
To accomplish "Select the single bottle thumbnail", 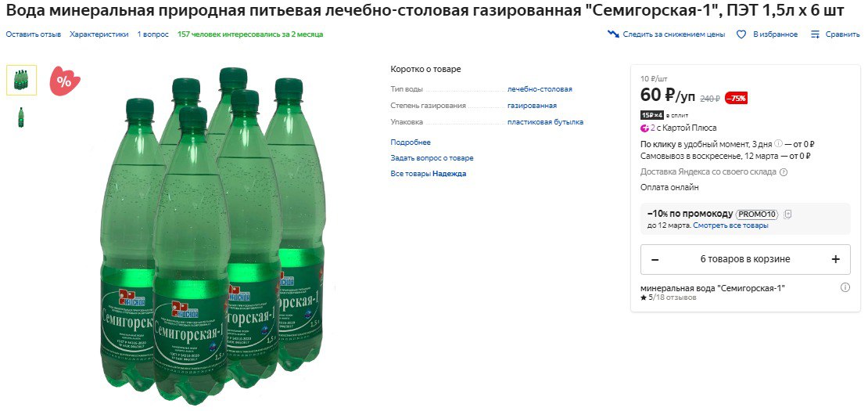I will 21,117.
